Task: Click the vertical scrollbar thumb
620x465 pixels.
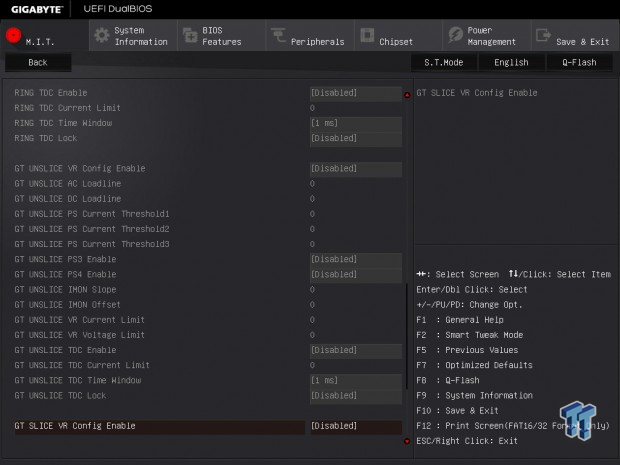Action: (407, 336)
